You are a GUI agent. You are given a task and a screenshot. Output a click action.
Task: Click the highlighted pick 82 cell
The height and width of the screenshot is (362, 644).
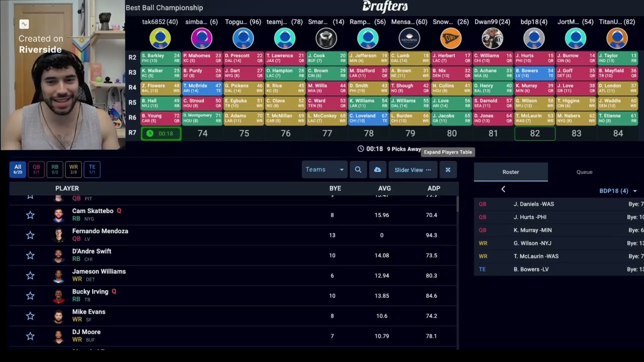tap(534, 134)
